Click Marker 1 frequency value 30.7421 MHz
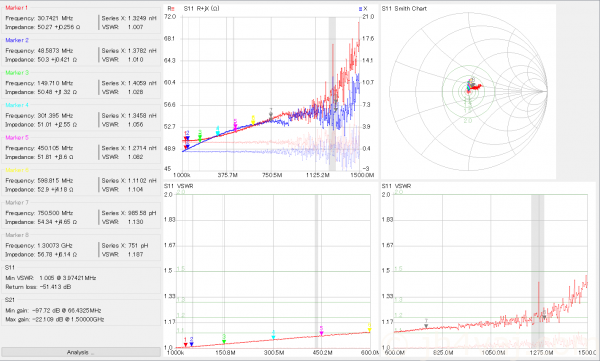Image resolution: width=600 pixels, height=361 pixels. [55, 18]
